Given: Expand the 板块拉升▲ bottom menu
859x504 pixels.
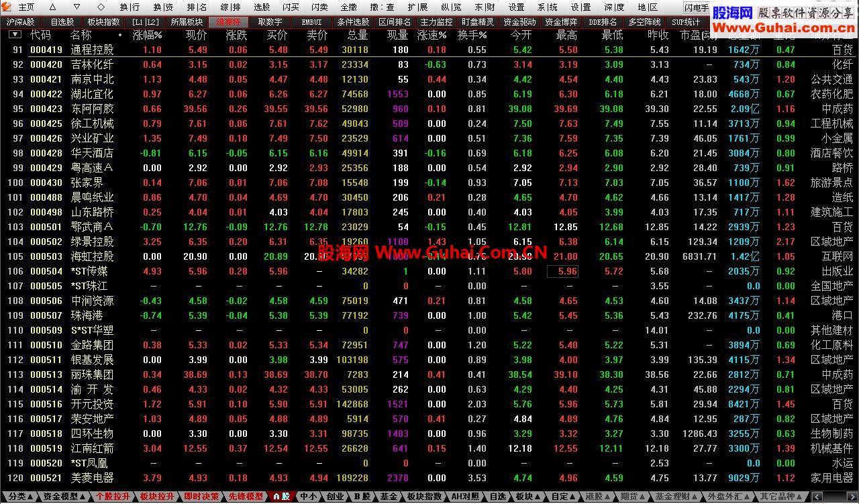Looking at the screenshot, I should tap(156, 497).
